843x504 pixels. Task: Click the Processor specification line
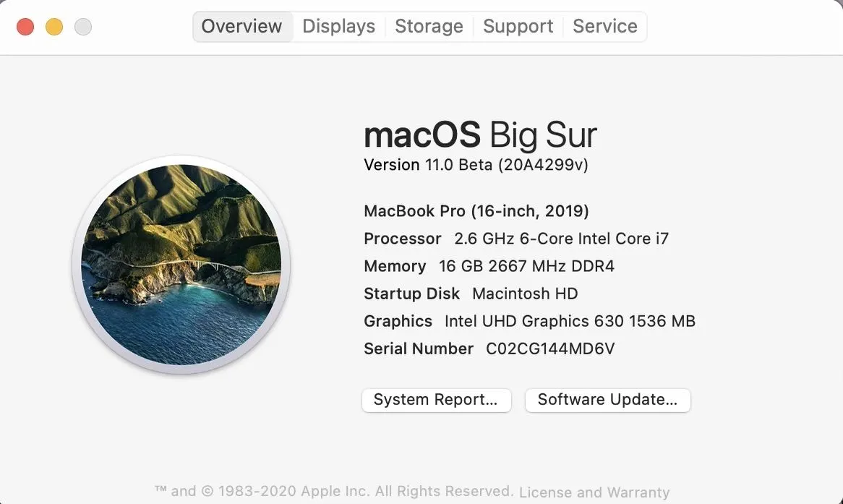coord(516,239)
